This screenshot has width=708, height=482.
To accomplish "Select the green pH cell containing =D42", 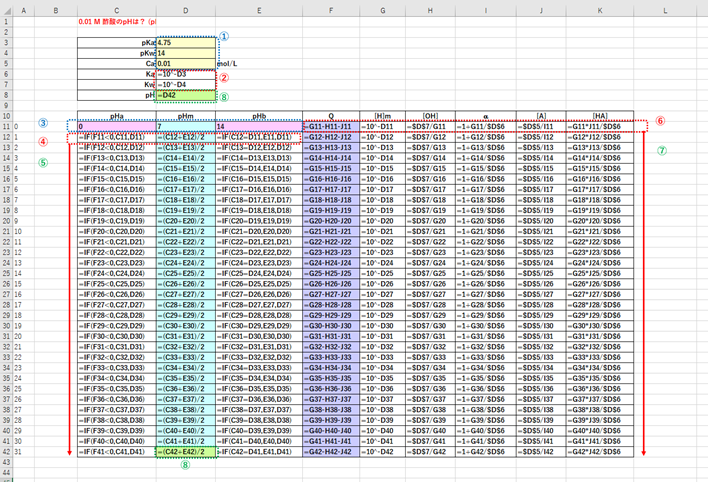I will coord(186,95).
